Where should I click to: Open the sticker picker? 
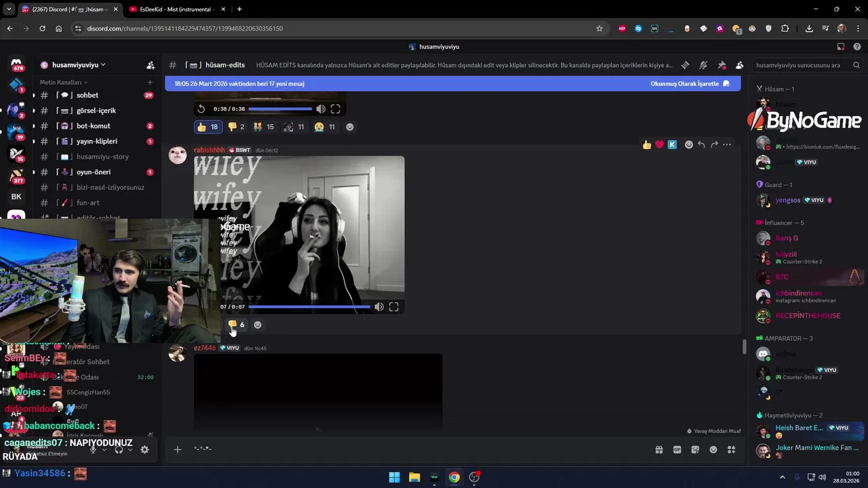(x=695, y=449)
